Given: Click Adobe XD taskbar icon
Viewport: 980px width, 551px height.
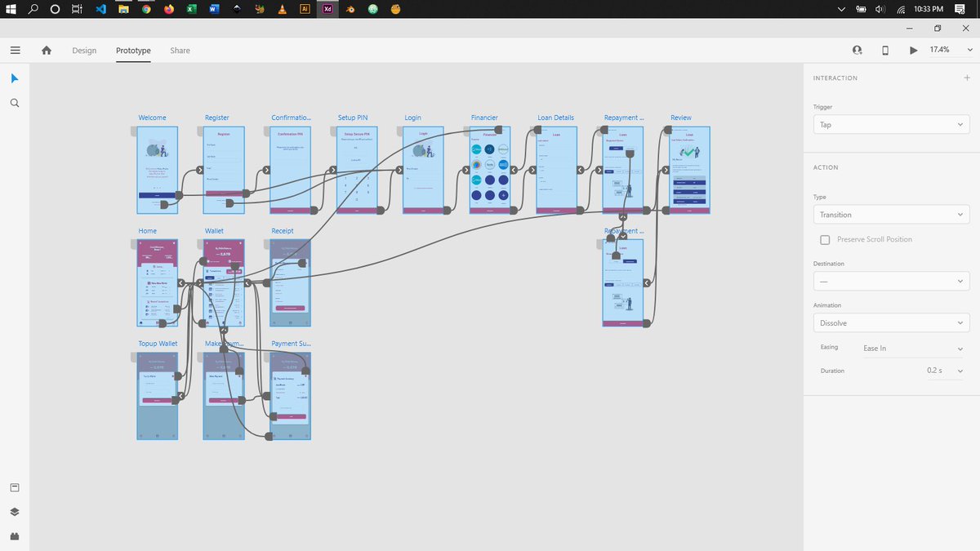Looking at the screenshot, I should click(327, 9).
